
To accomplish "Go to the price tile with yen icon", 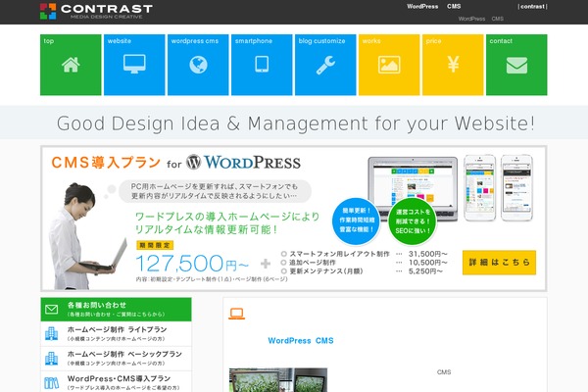I will (x=453, y=65).
